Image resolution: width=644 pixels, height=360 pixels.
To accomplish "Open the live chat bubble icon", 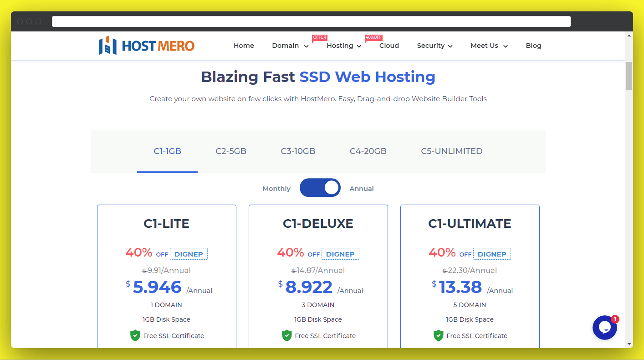I will (604, 328).
